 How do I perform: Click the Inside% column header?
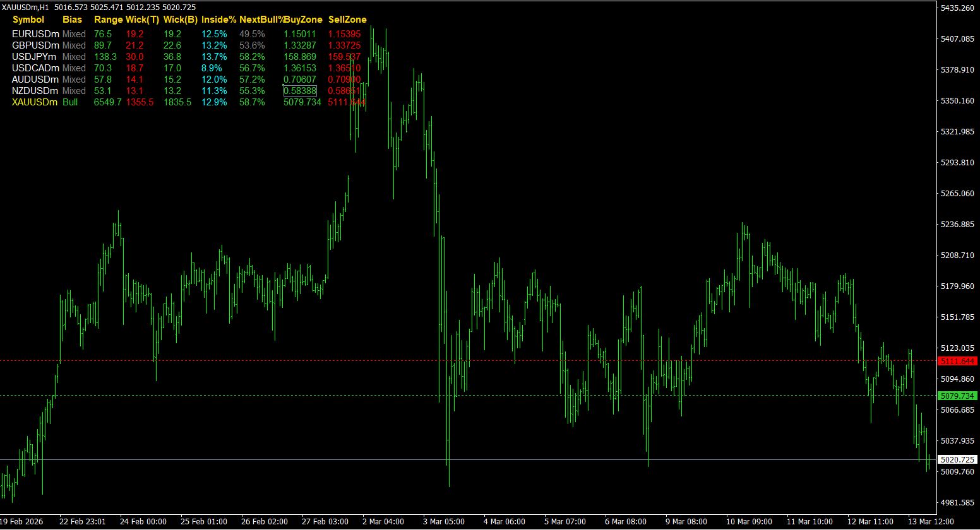(x=218, y=20)
